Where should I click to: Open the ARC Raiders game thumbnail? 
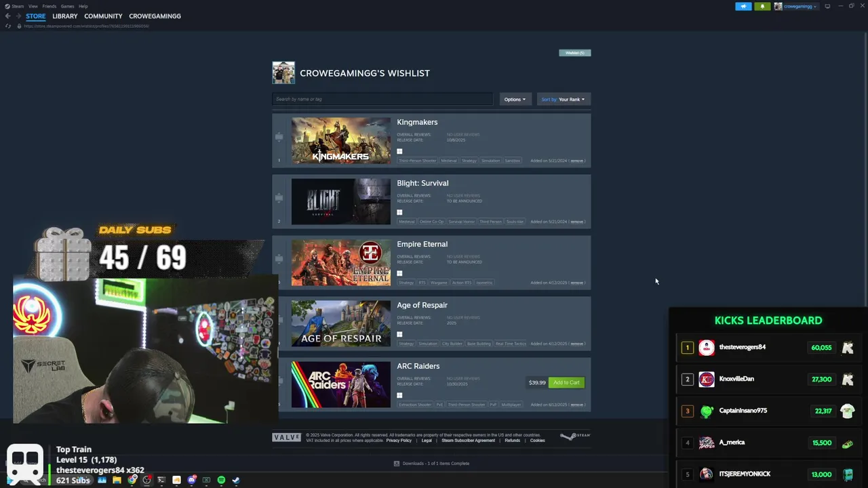[x=341, y=384]
